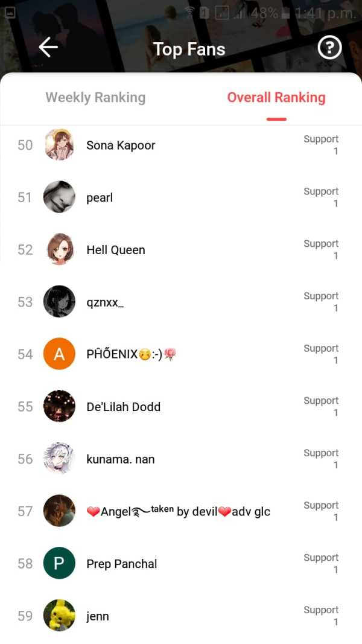The height and width of the screenshot is (644, 362).
Task: Tap the qznxx_ profile avatar
Action: point(59,302)
